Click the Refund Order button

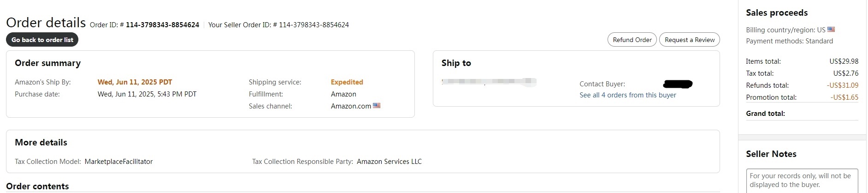[x=632, y=40]
